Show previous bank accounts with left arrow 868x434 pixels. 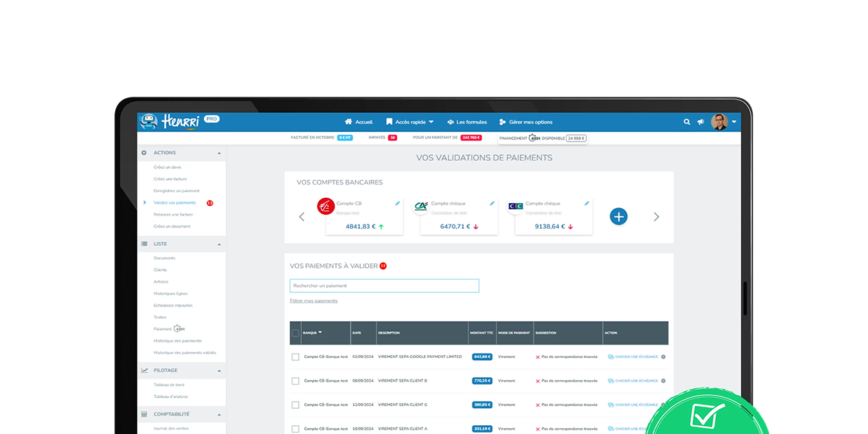tap(302, 217)
